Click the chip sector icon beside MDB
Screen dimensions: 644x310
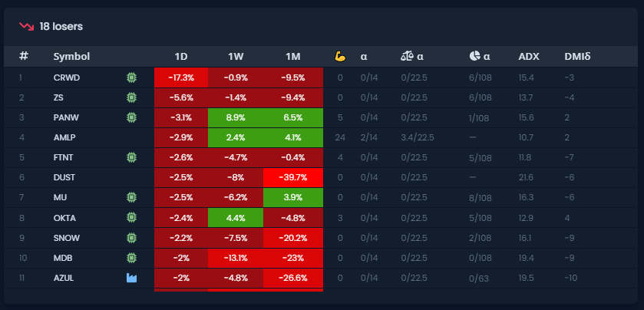click(x=131, y=258)
